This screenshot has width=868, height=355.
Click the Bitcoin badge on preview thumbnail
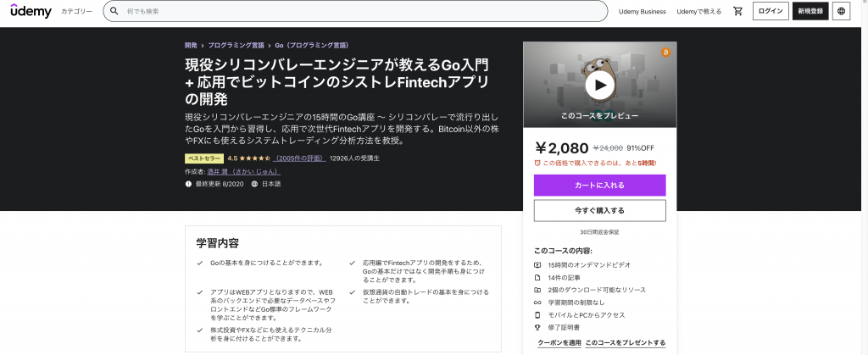[665, 53]
